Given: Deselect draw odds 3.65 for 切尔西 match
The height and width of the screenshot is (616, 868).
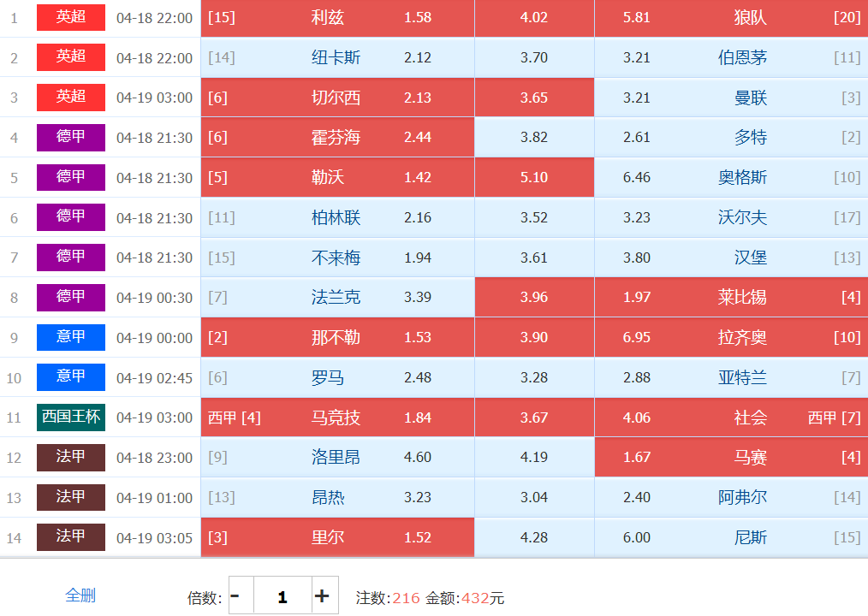Looking at the screenshot, I should [534, 98].
